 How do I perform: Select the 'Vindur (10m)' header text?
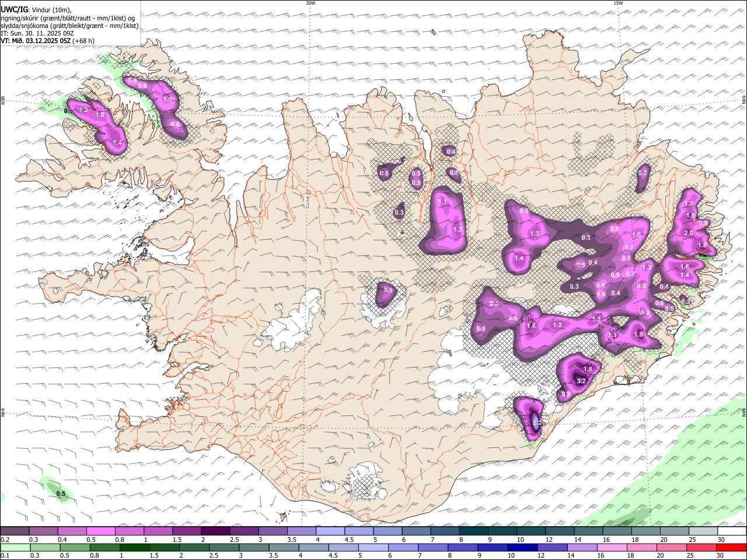pos(53,10)
